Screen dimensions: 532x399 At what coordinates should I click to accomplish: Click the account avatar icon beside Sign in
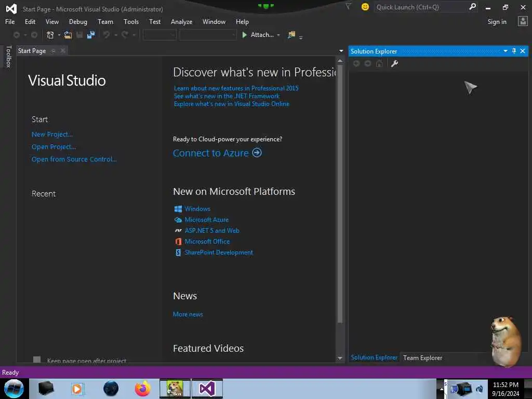[x=523, y=21]
